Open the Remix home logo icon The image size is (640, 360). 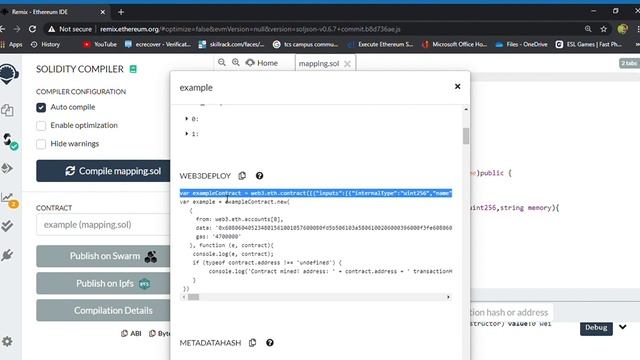(9, 74)
